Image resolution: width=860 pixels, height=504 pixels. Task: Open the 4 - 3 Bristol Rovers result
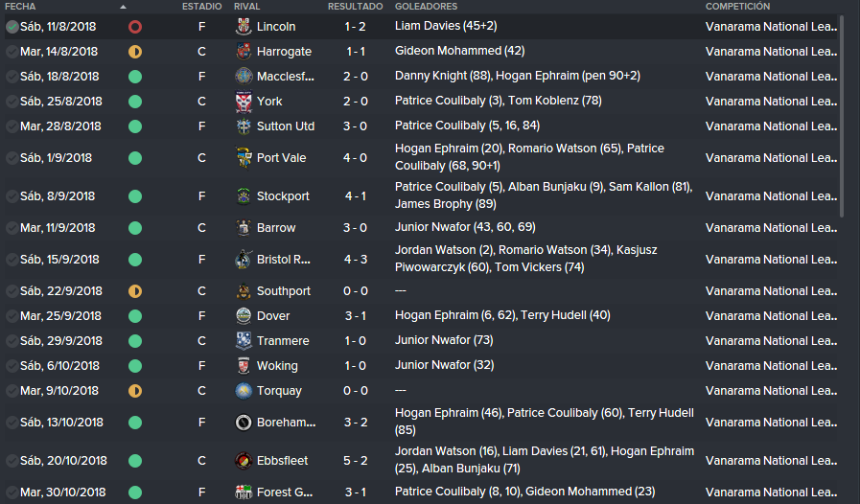click(356, 260)
